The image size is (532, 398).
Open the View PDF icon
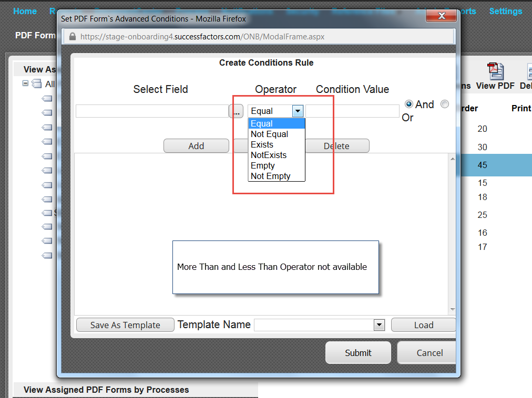tap(495, 71)
